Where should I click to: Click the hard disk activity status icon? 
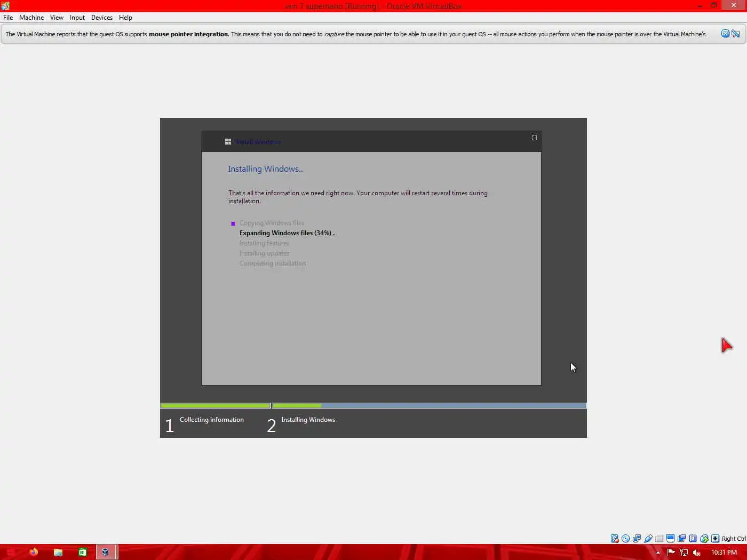[x=615, y=539]
